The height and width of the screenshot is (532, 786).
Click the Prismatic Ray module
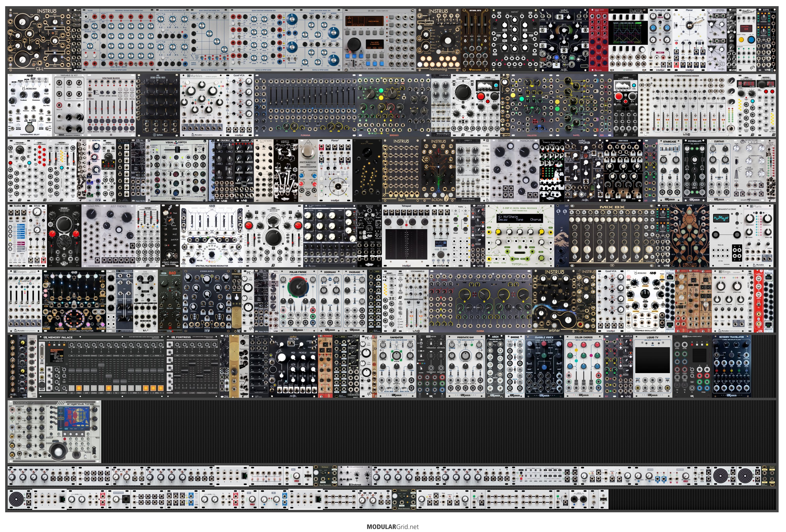tap(465, 366)
